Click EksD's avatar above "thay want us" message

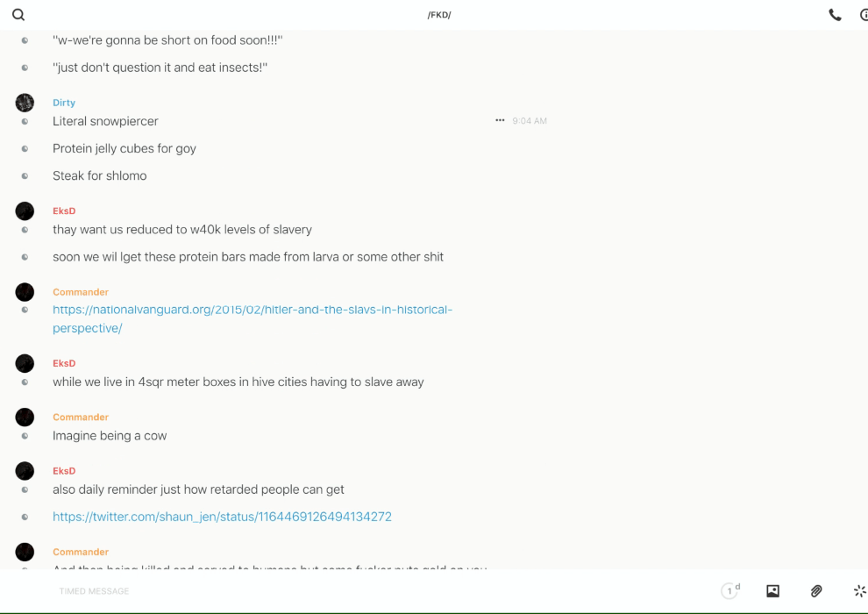pos(25,211)
